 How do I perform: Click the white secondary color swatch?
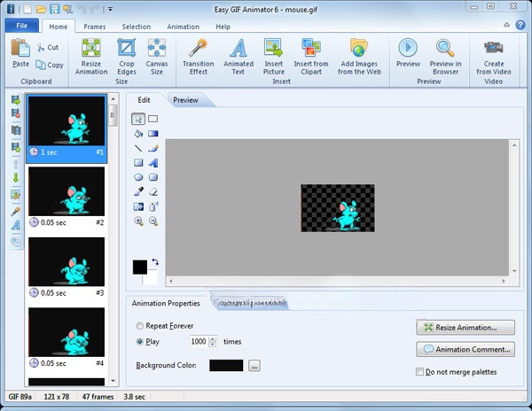pos(151,277)
